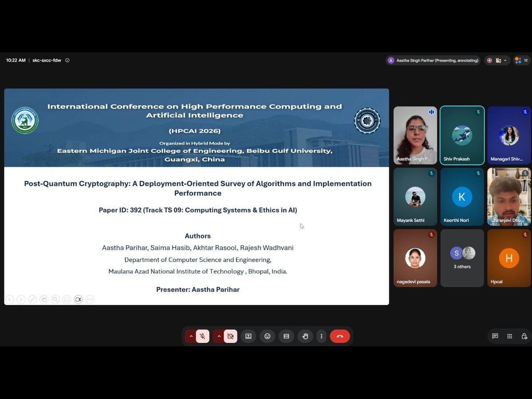The image size is (532, 399).
Task: Toggle closed captions
Action: (286, 336)
